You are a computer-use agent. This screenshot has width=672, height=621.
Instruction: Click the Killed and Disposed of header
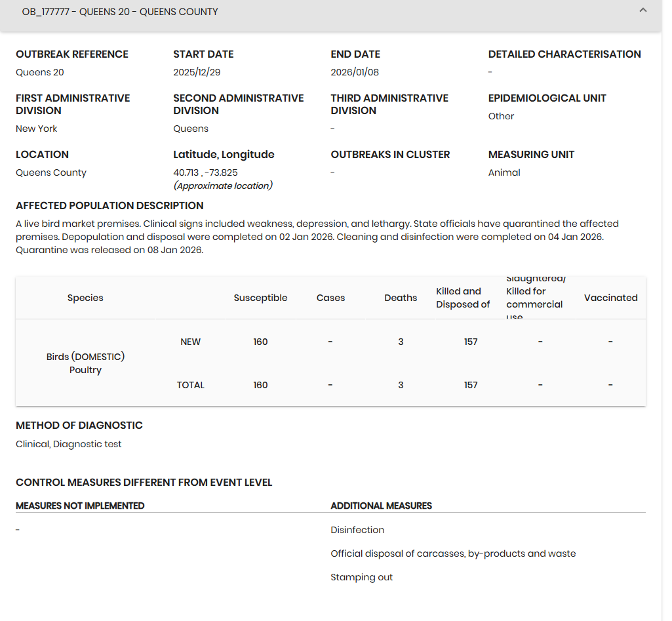point(463,298)
